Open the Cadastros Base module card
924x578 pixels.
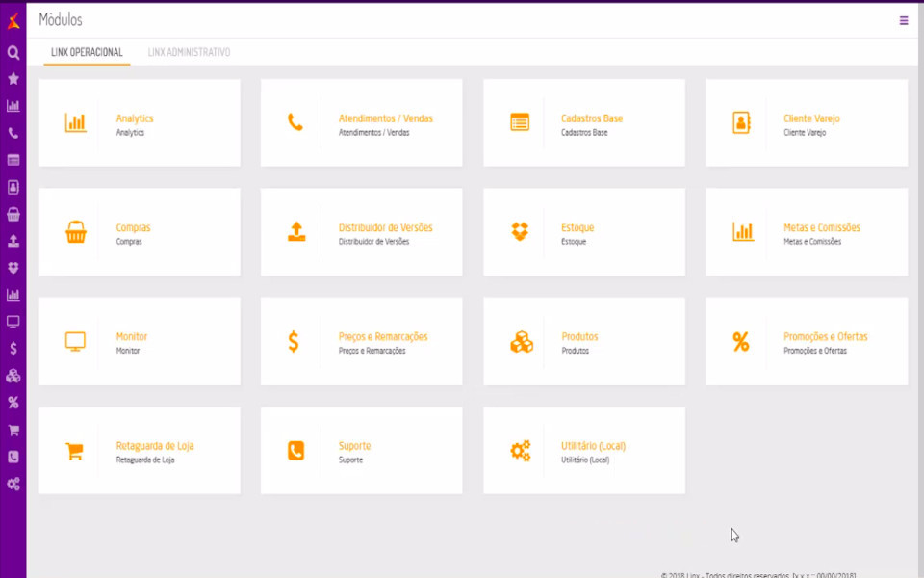584,122
